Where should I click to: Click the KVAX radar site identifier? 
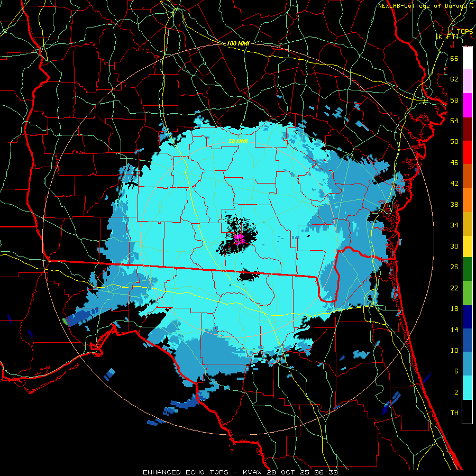253,472
